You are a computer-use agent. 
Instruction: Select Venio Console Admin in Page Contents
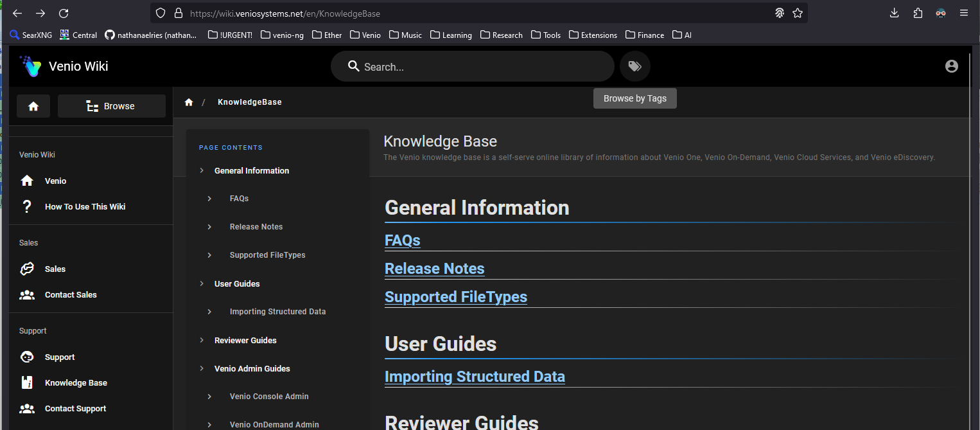point(269,397)
